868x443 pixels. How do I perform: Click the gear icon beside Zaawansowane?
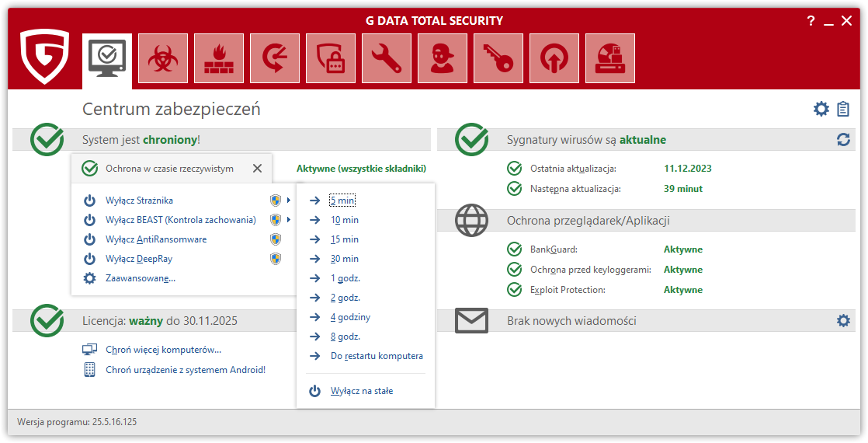pos(90,278)
